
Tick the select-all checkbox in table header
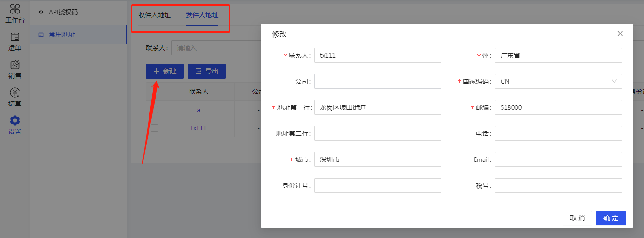click(x=155, y=92)
